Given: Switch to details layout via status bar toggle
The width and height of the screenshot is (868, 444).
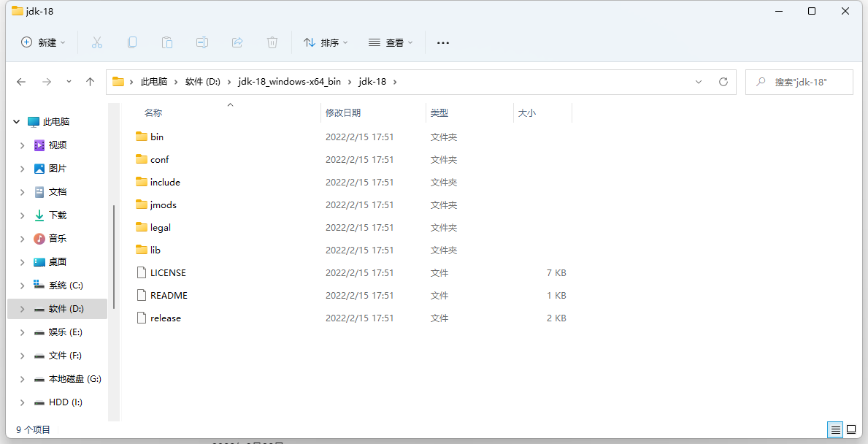Looking at the screenshot, I should pyautogui.click(x=836, y=430).
